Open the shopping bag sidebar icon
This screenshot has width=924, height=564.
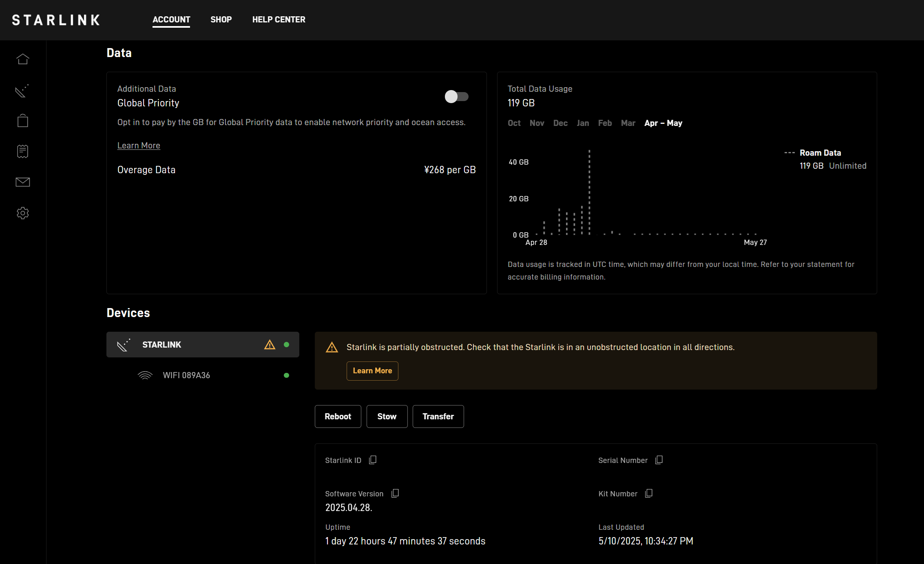[x=23, y=121]
